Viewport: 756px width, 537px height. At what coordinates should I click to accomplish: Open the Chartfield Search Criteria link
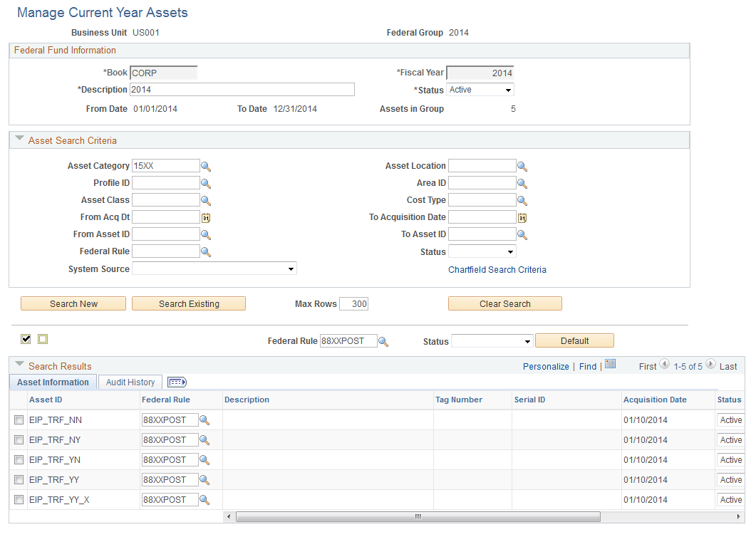pos(497,269)
